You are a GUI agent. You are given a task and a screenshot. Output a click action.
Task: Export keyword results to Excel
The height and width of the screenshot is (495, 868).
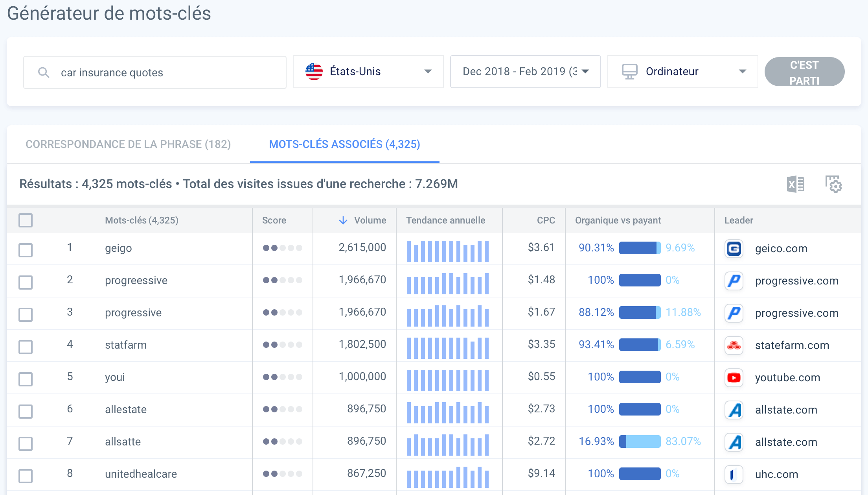click(x=796, y=184)
